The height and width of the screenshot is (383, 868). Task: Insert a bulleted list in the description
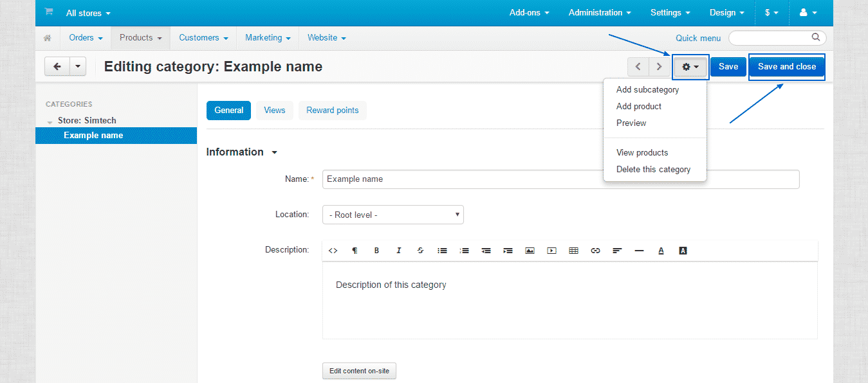click(x=442, y=251)
